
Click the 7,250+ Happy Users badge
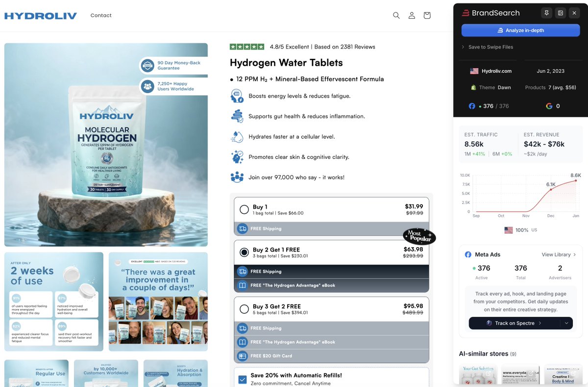[x=173, y=86]
